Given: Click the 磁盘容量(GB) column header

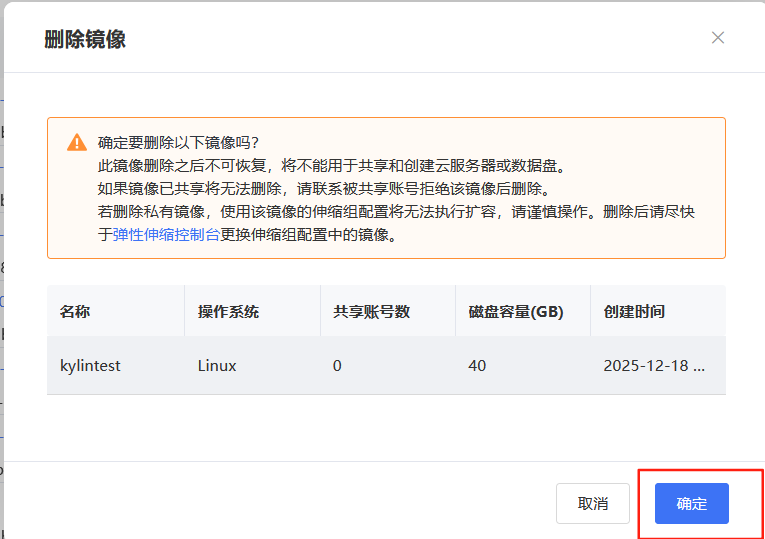Looking at the screenshot, I should [515, 311].
